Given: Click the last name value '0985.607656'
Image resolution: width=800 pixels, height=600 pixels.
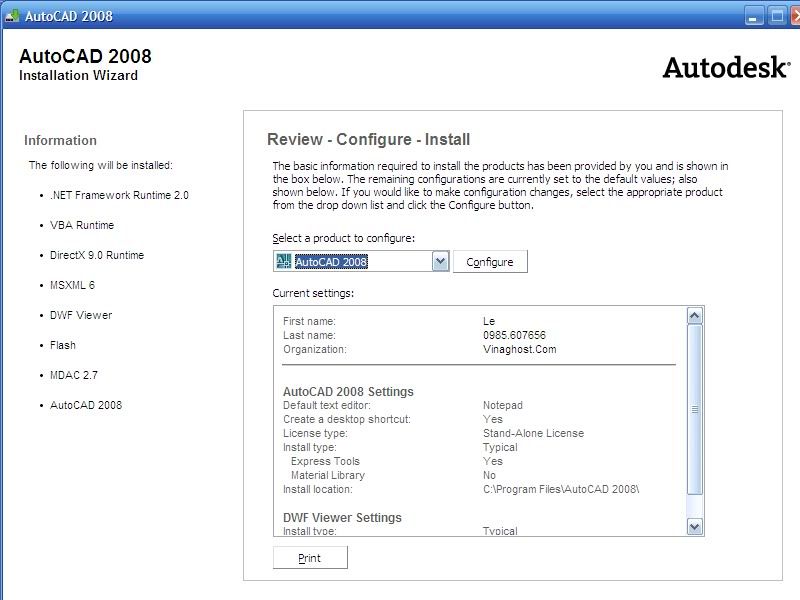Looking at the screenshot, I should 514,335.
